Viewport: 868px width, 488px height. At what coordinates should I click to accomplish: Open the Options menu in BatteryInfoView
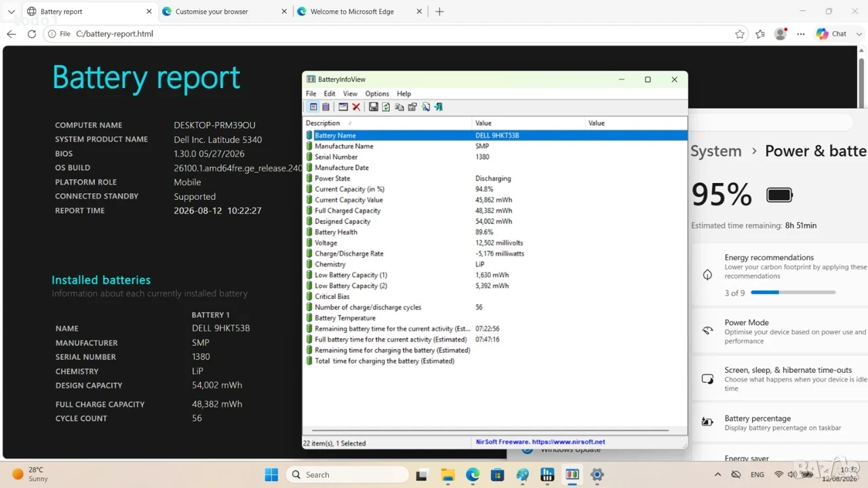[x=377, y=94]
